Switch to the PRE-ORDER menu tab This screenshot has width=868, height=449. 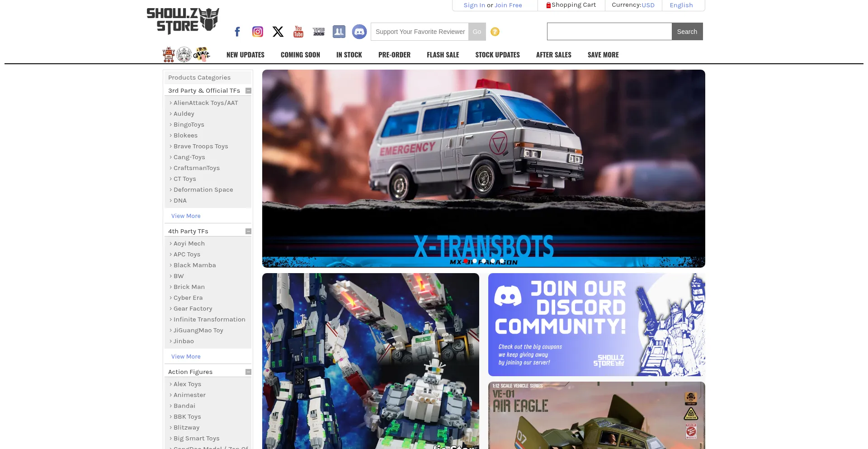pyautogui.click(x=394, y=54)
